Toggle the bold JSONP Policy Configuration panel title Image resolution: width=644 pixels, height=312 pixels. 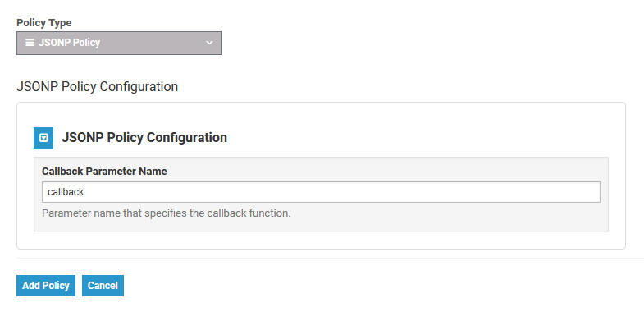click(x=144, y=137)
